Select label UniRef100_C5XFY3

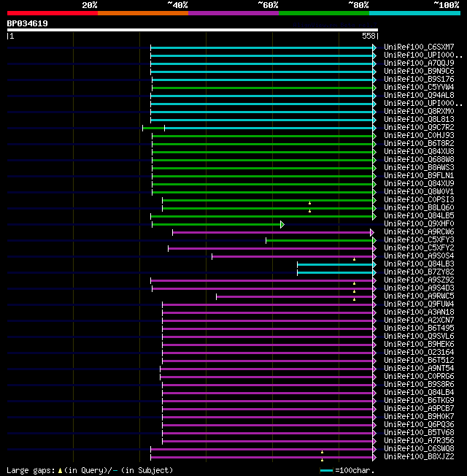[x=419, y=239]
